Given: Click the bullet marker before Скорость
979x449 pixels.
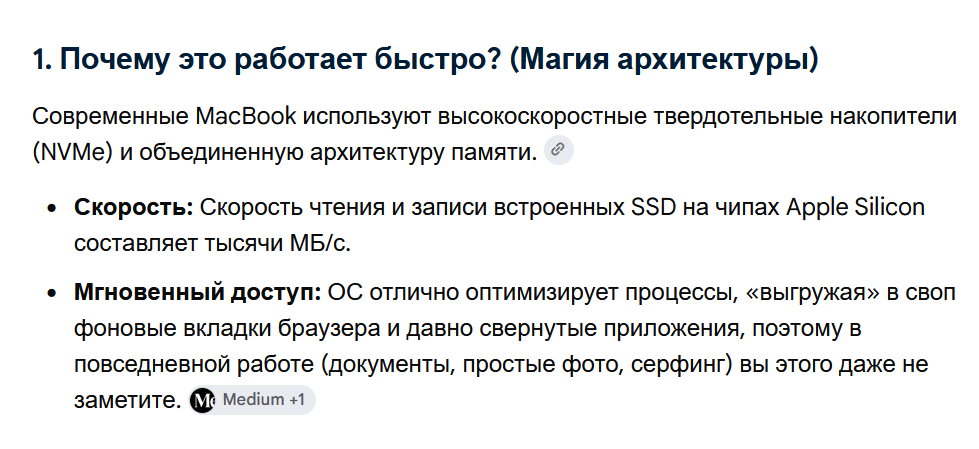Looking at the screenshot, I should 52,208.
